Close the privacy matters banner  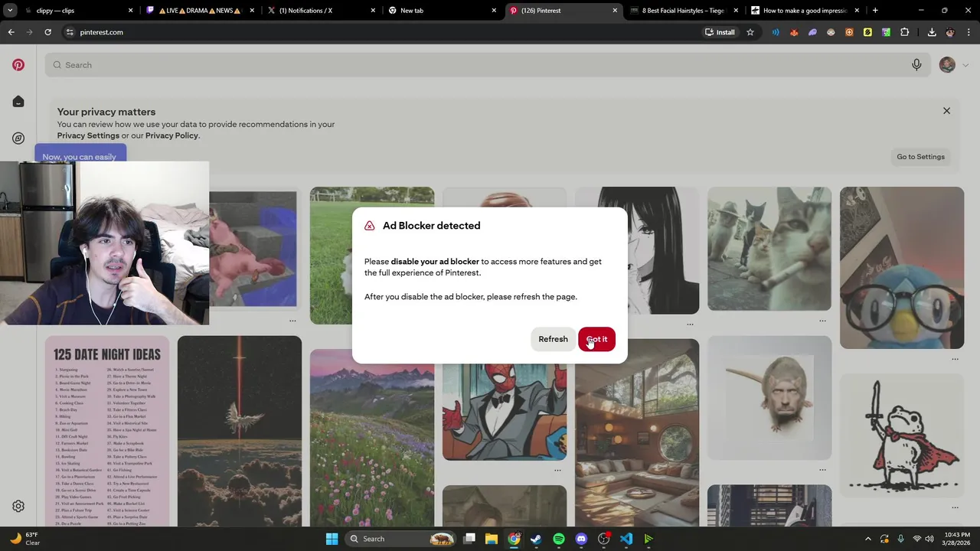pyautogui.click(x=946, y=111)
